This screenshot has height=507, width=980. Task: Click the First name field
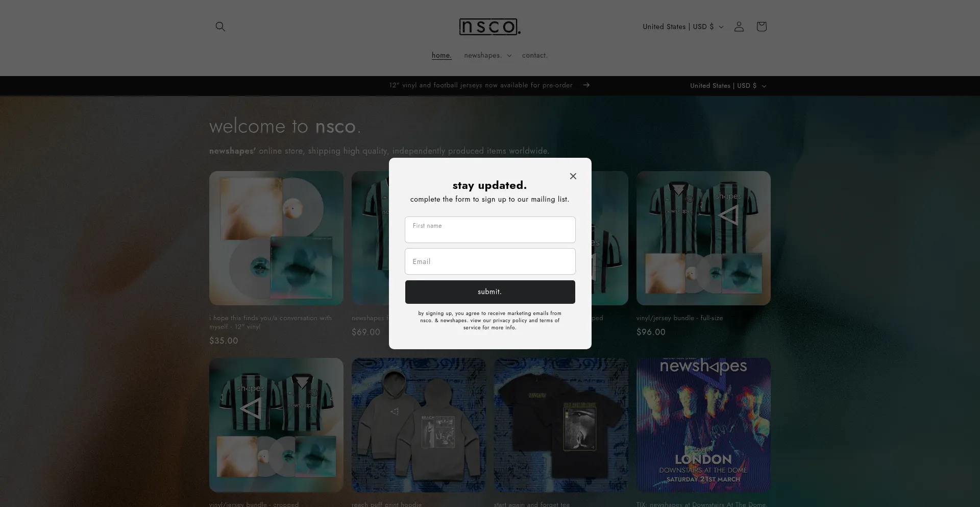pos(489,229)
